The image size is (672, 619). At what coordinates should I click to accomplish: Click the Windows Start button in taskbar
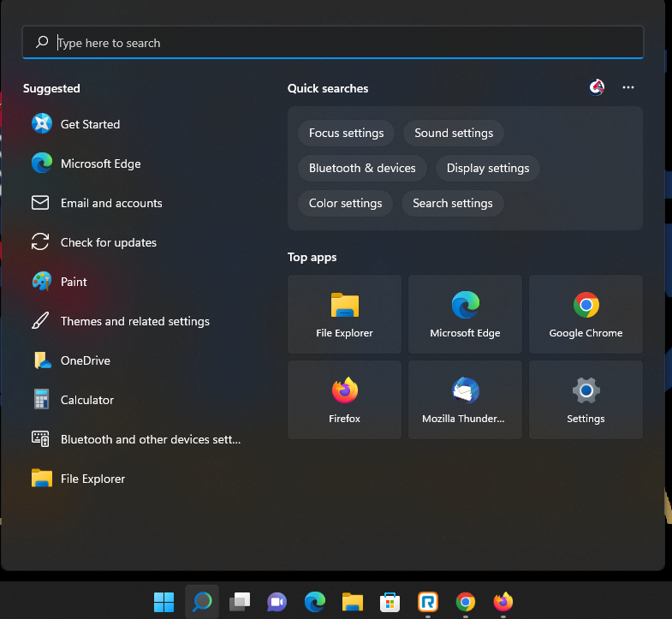tap(164, 602)
